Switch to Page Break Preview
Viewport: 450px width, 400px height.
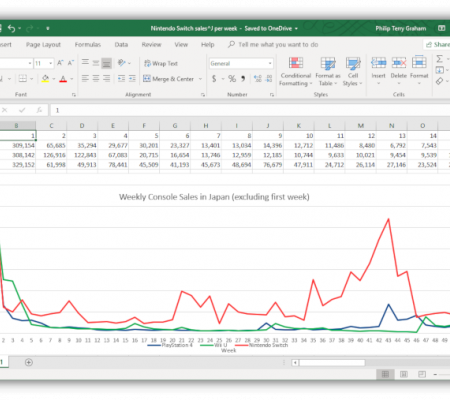coord(422,374)
